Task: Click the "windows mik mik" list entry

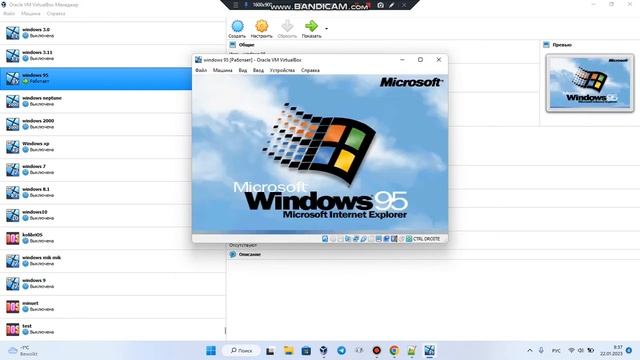Action: [x=113, y=261]
